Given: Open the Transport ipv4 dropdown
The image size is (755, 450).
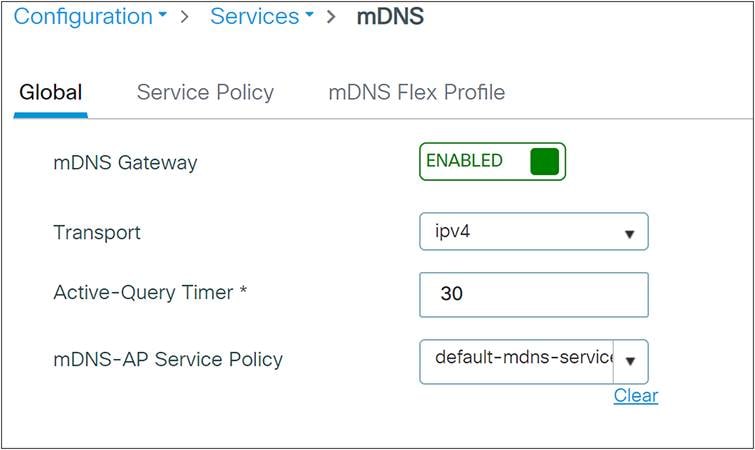Looking at the screenshot, I should pos(534,231).
